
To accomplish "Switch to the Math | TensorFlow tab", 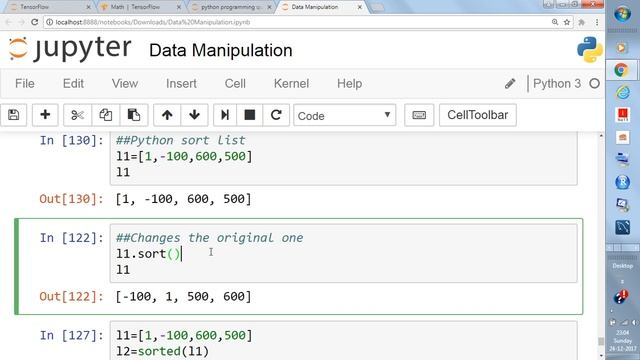I will tap(140, 7).
